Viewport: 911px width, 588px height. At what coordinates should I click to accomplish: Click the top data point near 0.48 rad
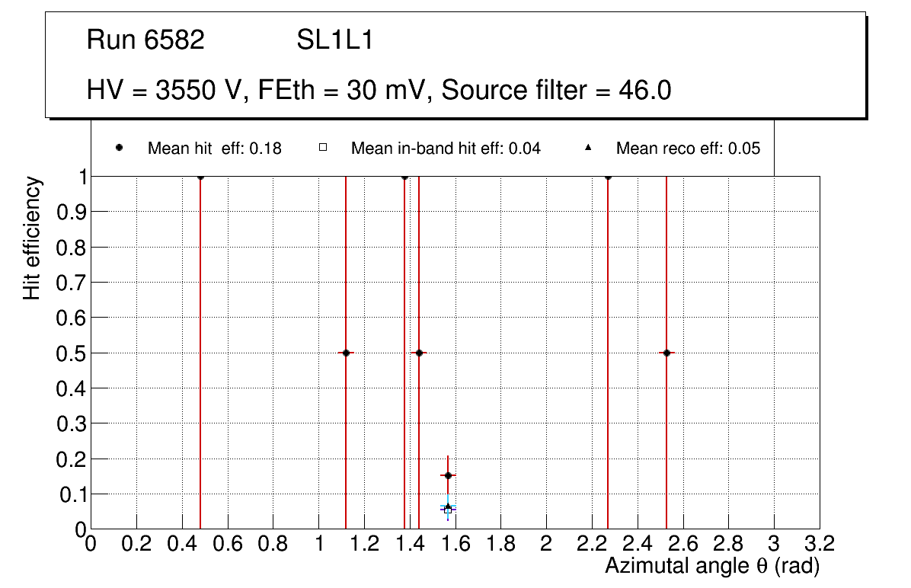(200, 177)
